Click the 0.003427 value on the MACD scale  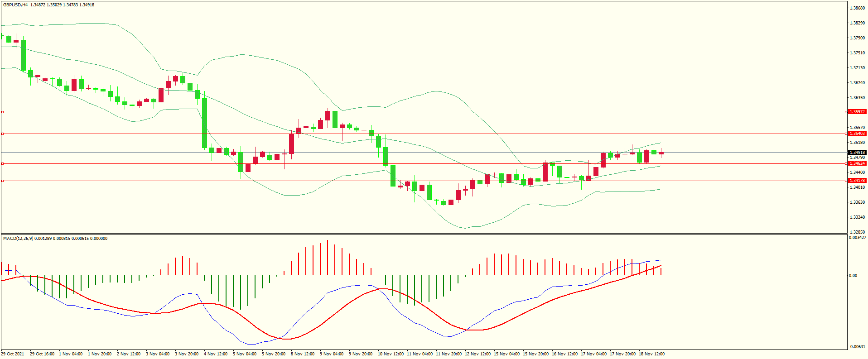[x=857, y=238]
